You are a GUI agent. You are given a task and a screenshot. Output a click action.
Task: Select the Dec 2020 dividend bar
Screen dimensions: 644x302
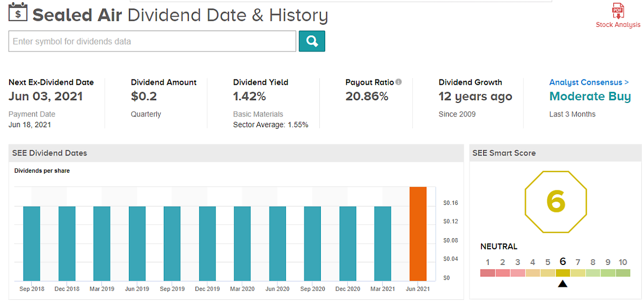pos(348,244)
